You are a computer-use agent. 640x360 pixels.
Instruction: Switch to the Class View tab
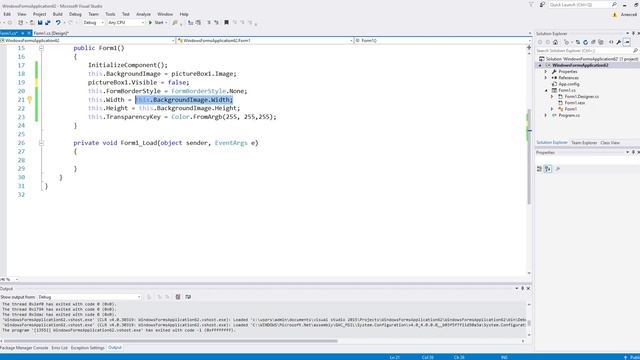click(x=610, y=143)
